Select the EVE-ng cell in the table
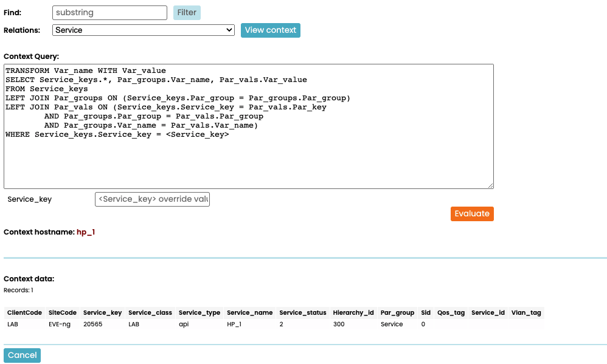Screen dimensions: 607x364 [60, 325]
